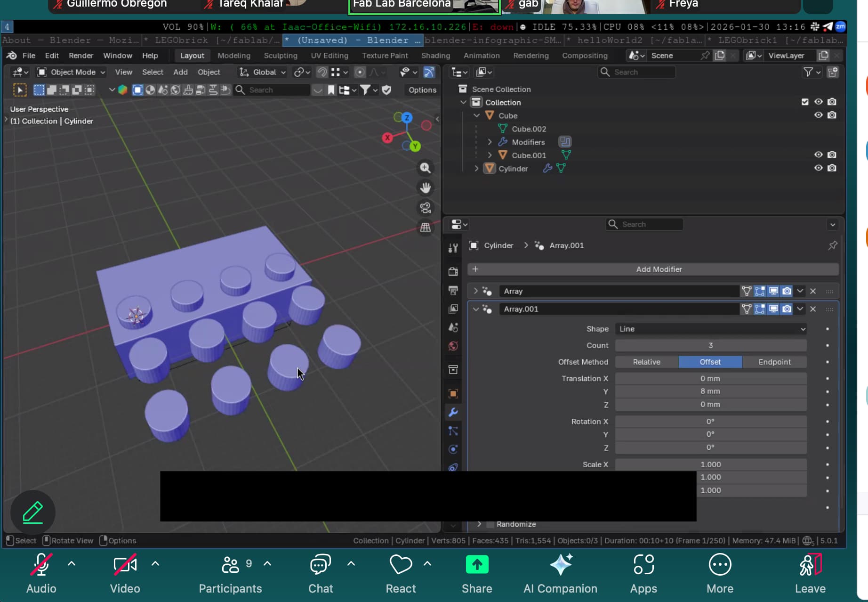
Task: Expand the Cube.001 outliner entry
Action: (490, 155)
